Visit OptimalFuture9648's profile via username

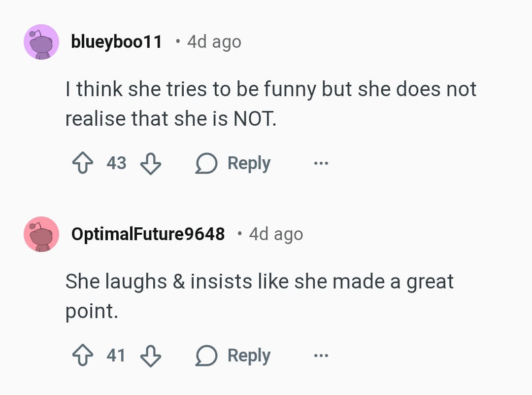(148, 234)
